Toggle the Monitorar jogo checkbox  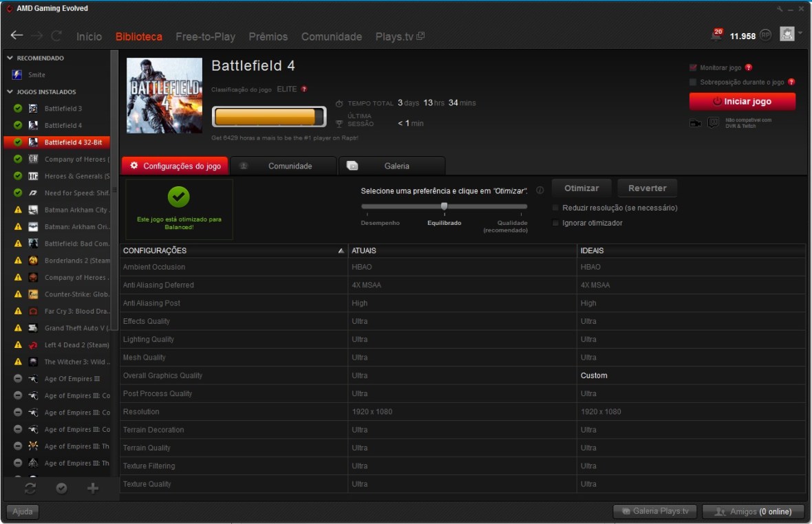[693, 68]
